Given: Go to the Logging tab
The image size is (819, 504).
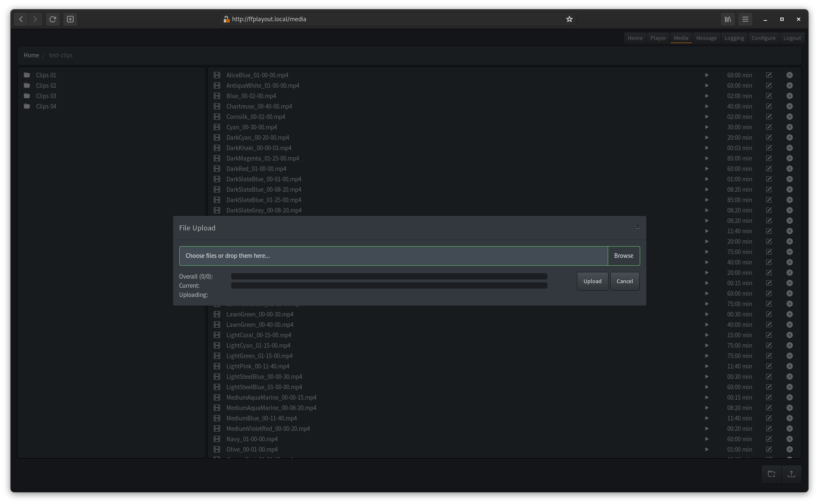Looking at the screenshot, I should (x=734, y=38).
